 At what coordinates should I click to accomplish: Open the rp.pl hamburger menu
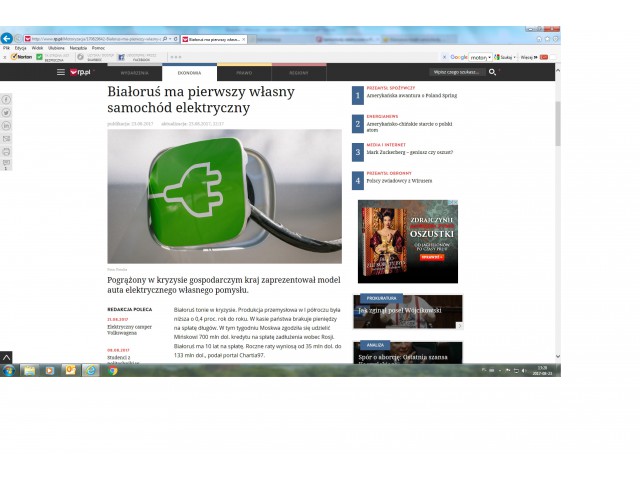tap(61, 72)
